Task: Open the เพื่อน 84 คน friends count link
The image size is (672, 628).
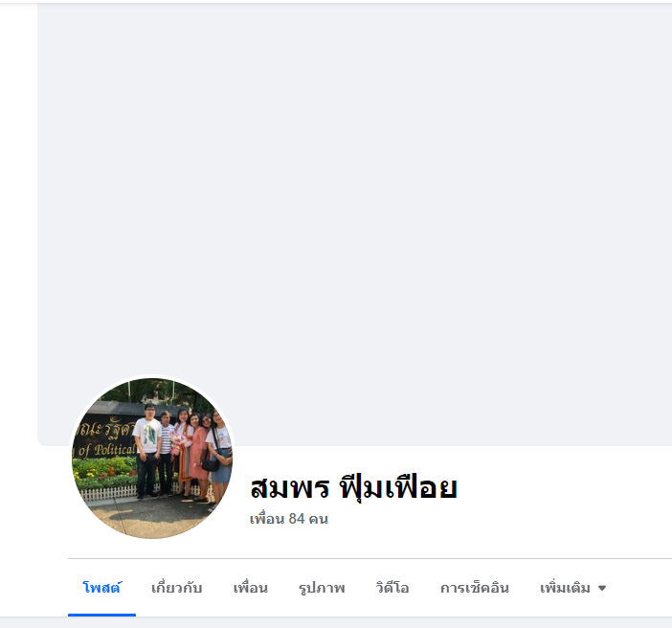Action: click(289, 519)
